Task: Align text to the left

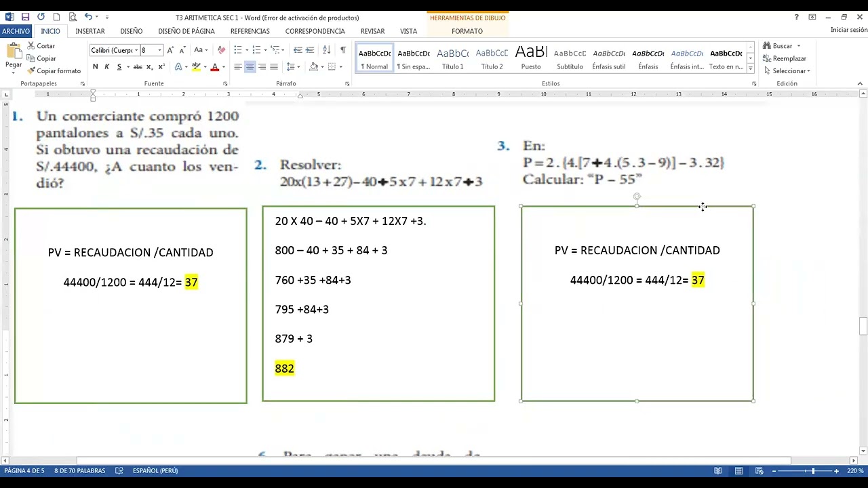Action: 238,66
